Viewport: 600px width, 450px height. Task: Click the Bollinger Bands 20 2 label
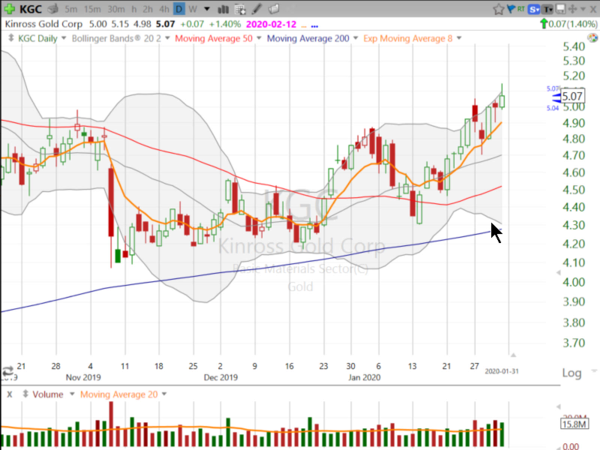116,38
